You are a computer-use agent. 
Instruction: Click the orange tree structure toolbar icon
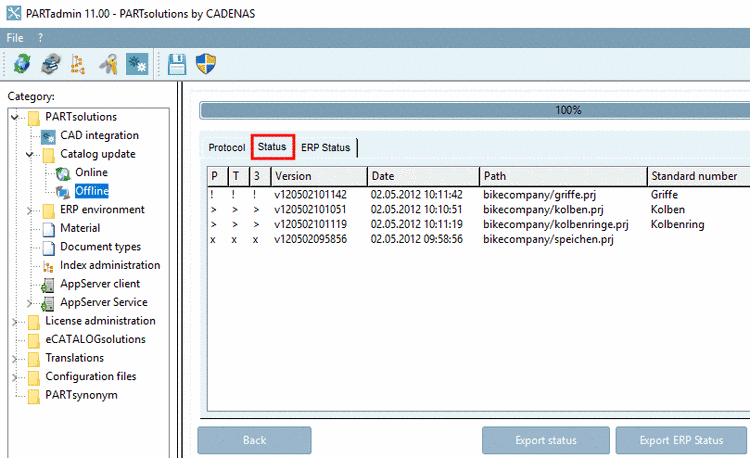click(x=78, y=64)
